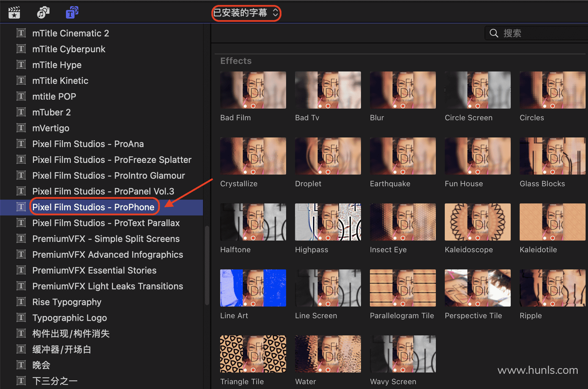Click the sidebar vertical scrollbar

coord(207,265)
